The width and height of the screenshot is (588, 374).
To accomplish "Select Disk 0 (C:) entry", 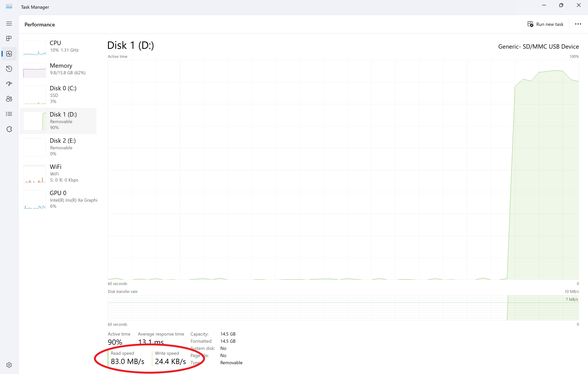I will pos(58,95).
